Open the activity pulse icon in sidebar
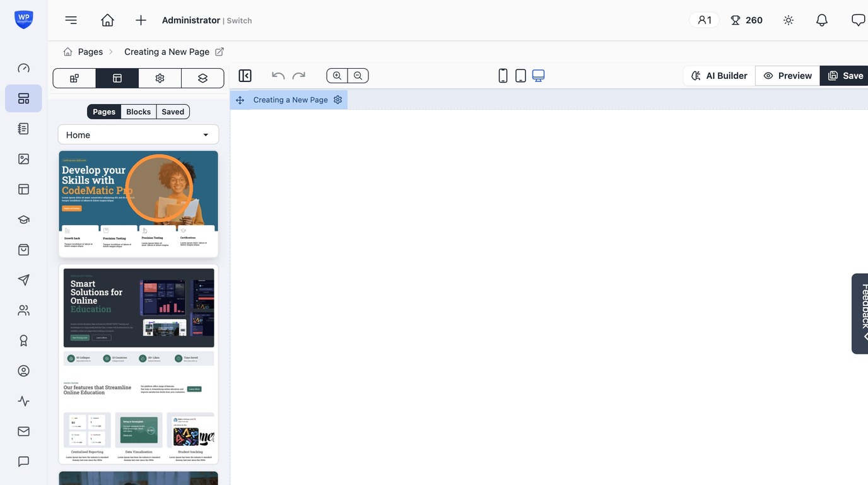The image size is (868, 485). point(23,401)
